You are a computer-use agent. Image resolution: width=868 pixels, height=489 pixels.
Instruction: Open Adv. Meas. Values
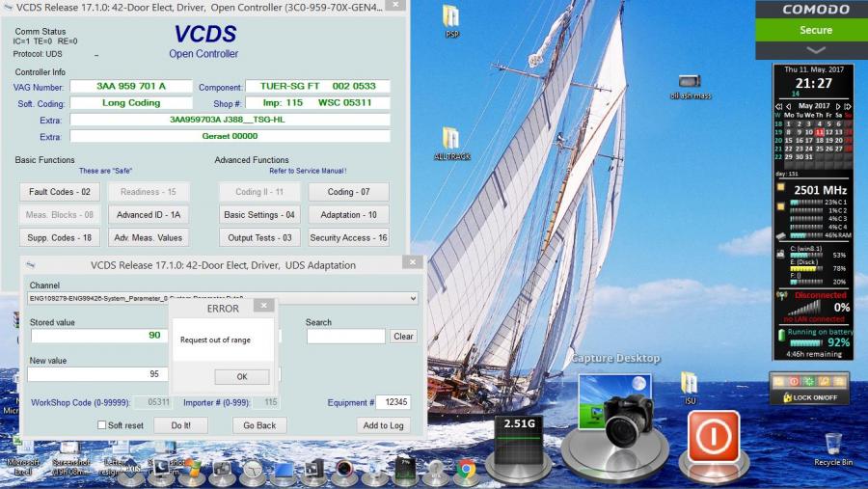click(x=149, y=237)
